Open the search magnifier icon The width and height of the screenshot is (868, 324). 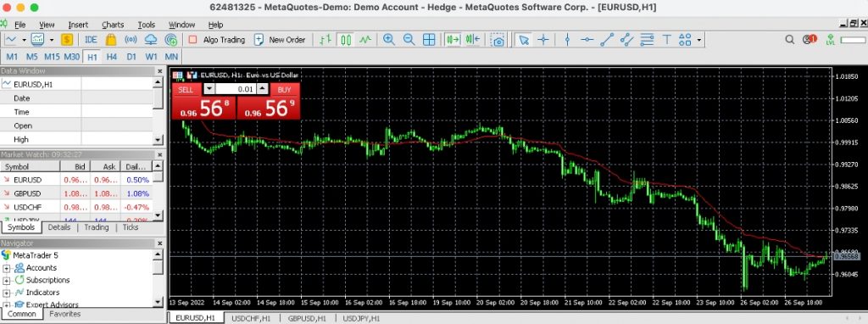click(790, 39)
